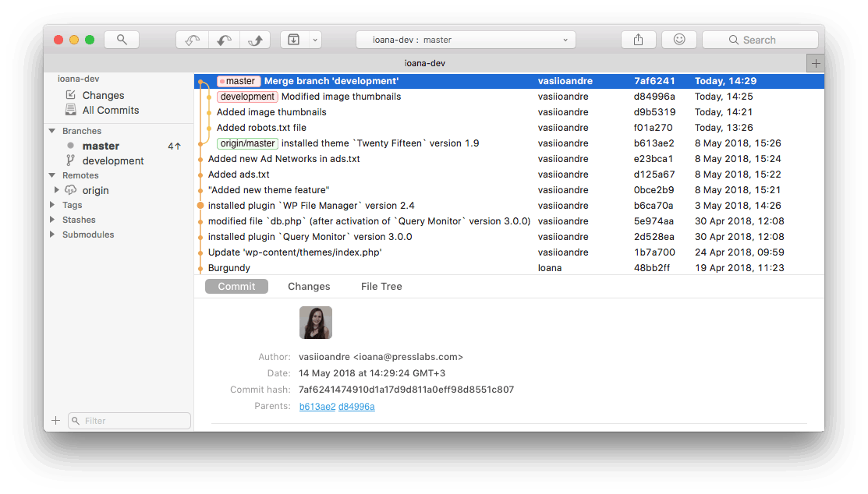
Task: Click the origin cloud icon
Action: tap(70, 190)
